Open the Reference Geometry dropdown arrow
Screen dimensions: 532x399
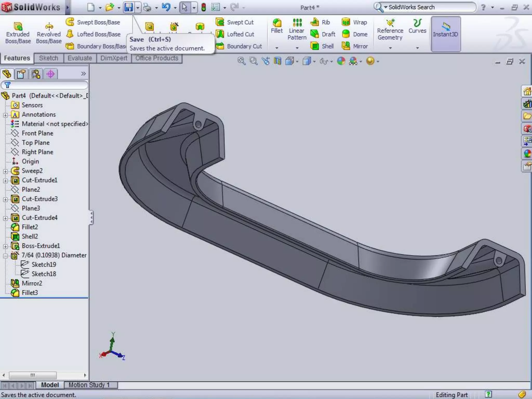(390, 48)
